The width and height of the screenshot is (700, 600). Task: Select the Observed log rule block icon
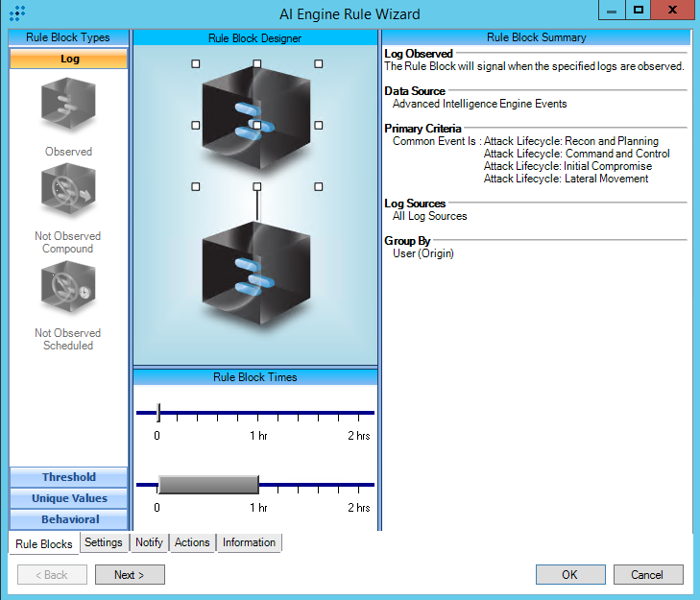(x=68, y=106)
